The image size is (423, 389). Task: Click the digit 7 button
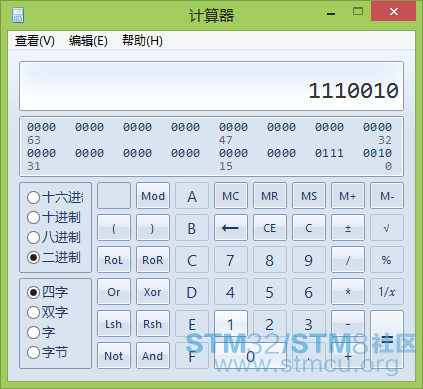pos(231,260)
